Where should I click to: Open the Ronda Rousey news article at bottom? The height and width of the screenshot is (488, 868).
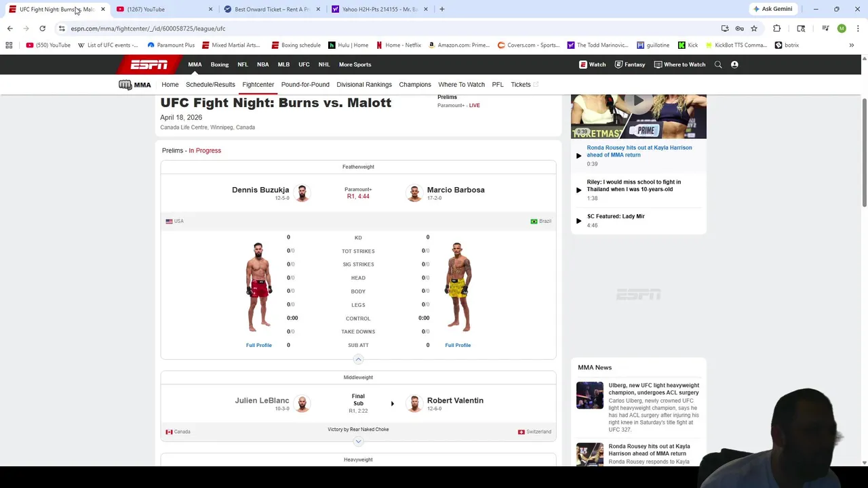(x=649, y=450)
